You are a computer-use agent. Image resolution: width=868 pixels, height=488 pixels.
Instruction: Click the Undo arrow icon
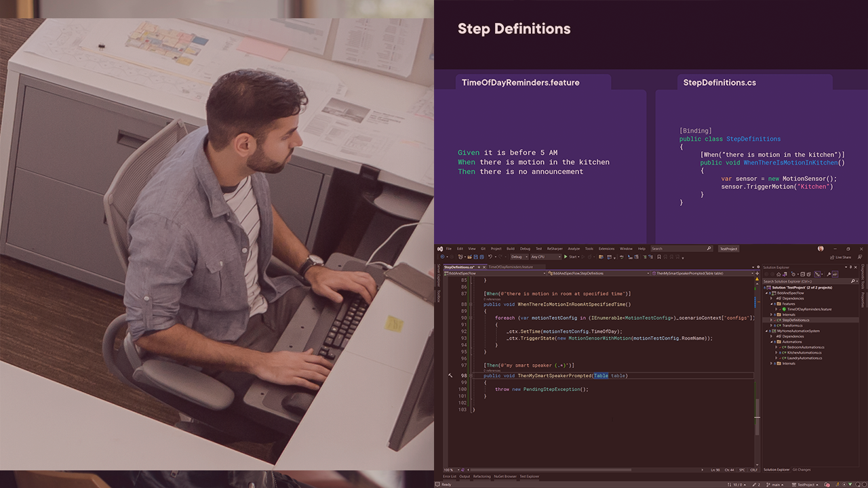tap(490, 256)
